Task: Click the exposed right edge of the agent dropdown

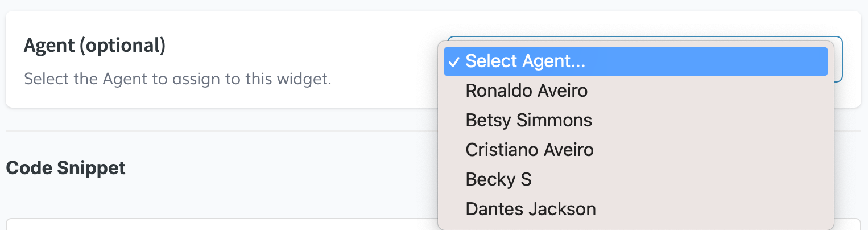Action: [838, 60]
